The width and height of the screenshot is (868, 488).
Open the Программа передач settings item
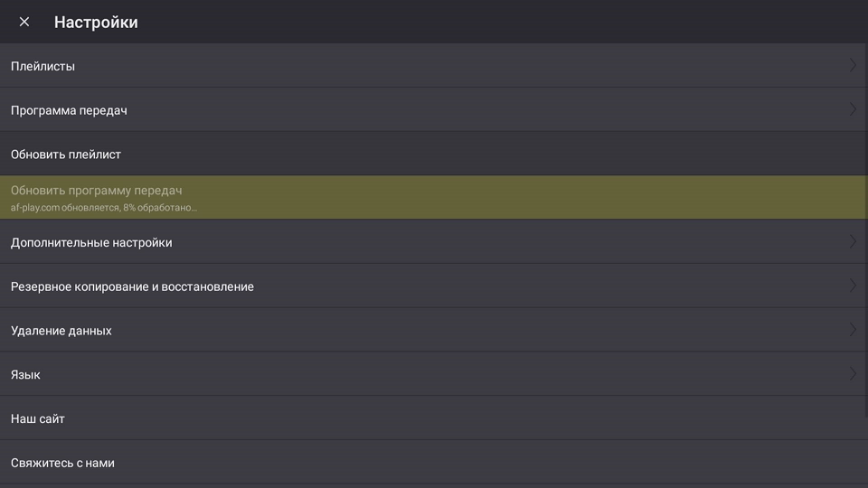(69, 110)
